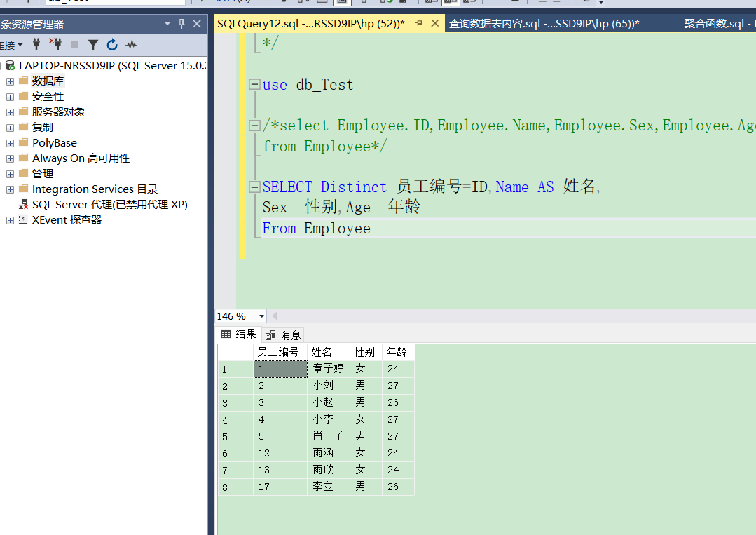The image size is (756, 535).
Task: Select 安全性 tree item
Action: [48, 97]
